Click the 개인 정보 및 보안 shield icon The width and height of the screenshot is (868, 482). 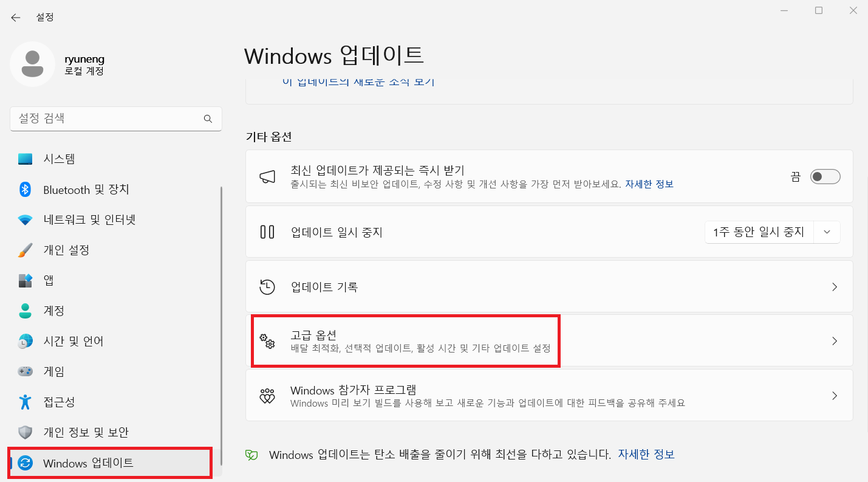point(25,432)
